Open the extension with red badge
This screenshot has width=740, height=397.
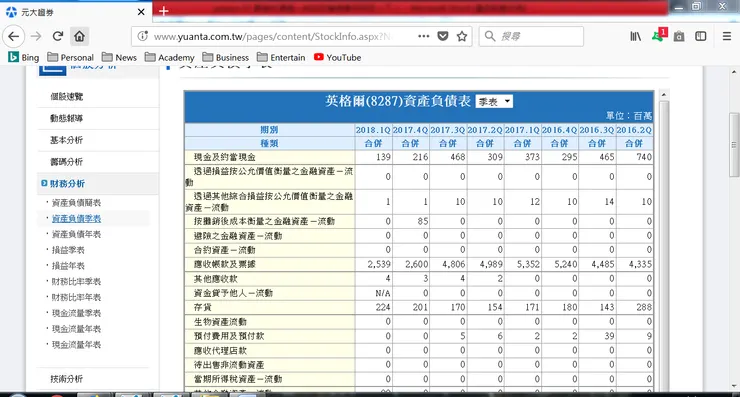click(x=659, y=35)
